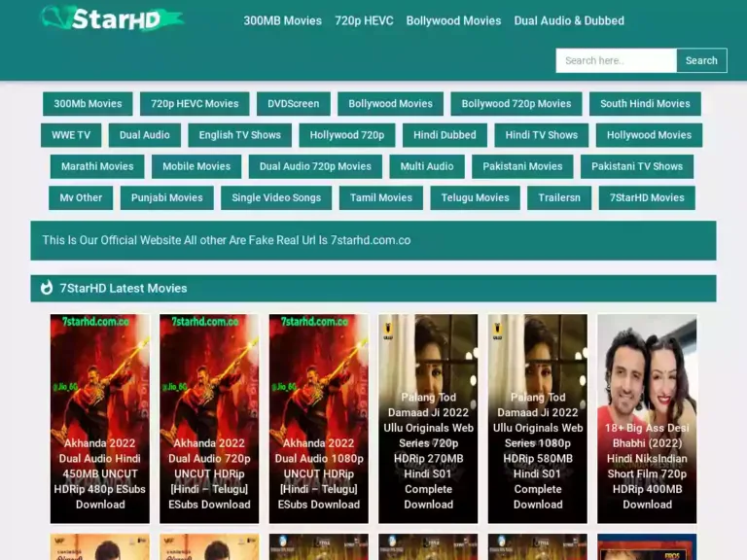Image resolution: width=747 pixels, height=560 pixels.
Task: Select the 300Mb Movies category button
Action: point(88,104)
